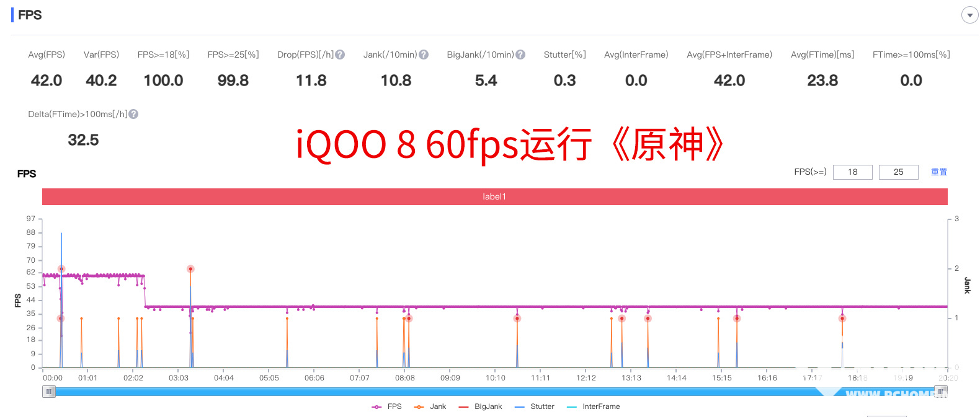Image resolution: width=980 pixels, height=417 pixels.
Task: Click the Avg(InterFrame) label
Action: click(x=636, y=55)
